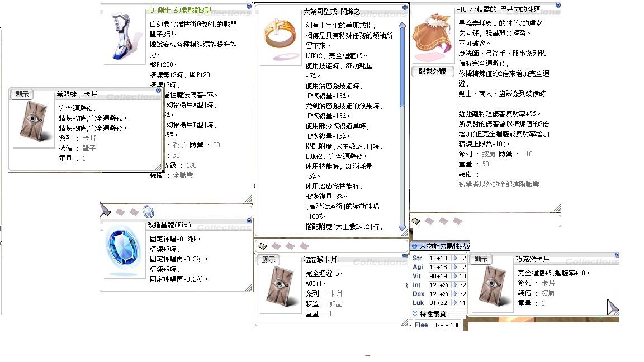Viewport: 644px width, 362px height.
Task: Click the card in the ring's first slot
Action: point(262,246)
